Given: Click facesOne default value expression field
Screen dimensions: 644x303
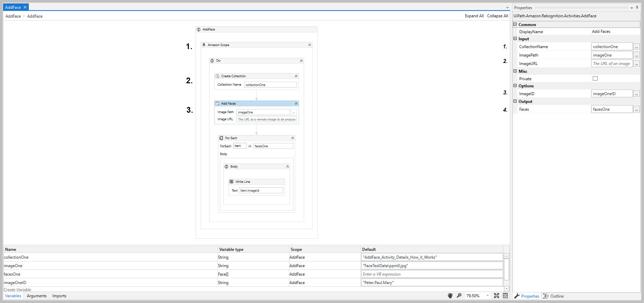Looking at the screenshot, I should pos(432,274).
